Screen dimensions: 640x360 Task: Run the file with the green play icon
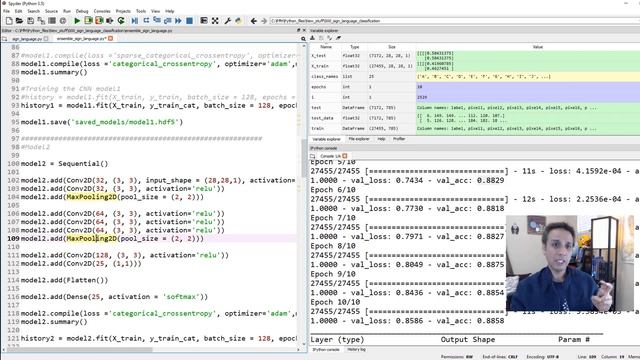pyautogui.click(x=77, y=20)
